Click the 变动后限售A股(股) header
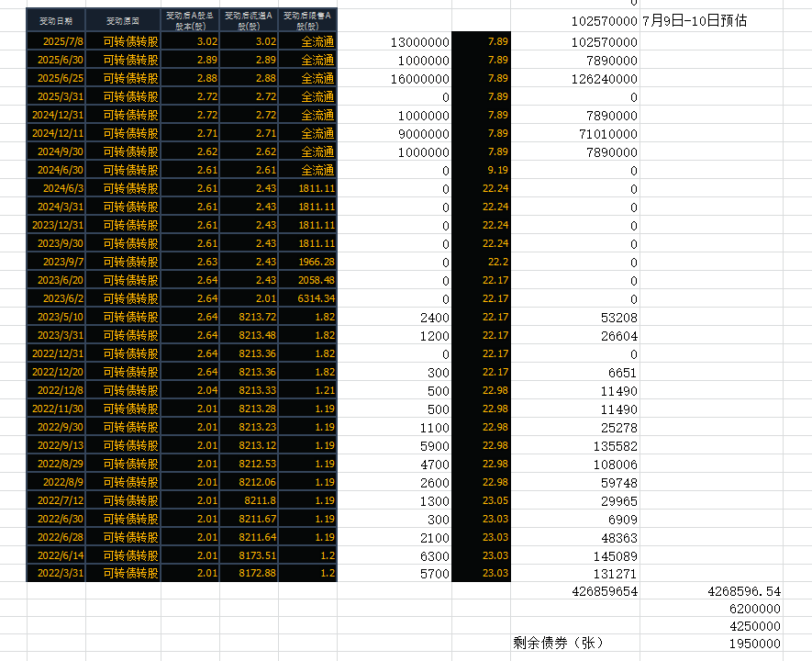This screenshot has width=812, height=661. point(307,21)
